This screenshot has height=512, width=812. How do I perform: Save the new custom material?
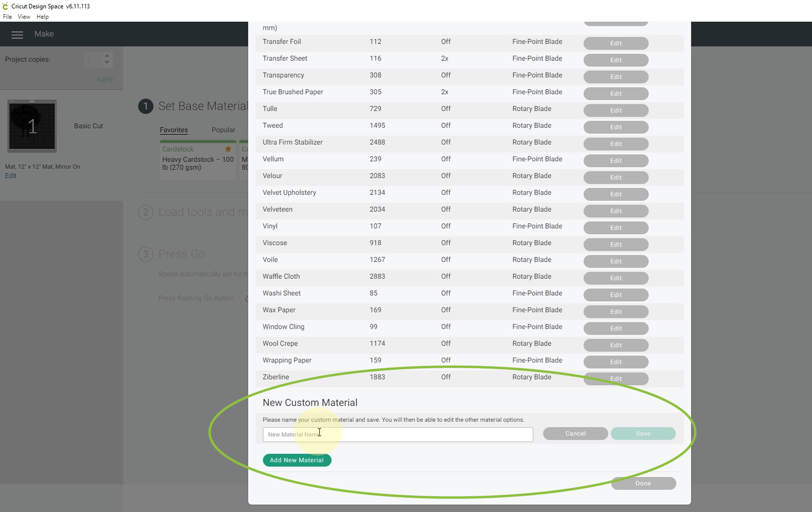[643, 434]
